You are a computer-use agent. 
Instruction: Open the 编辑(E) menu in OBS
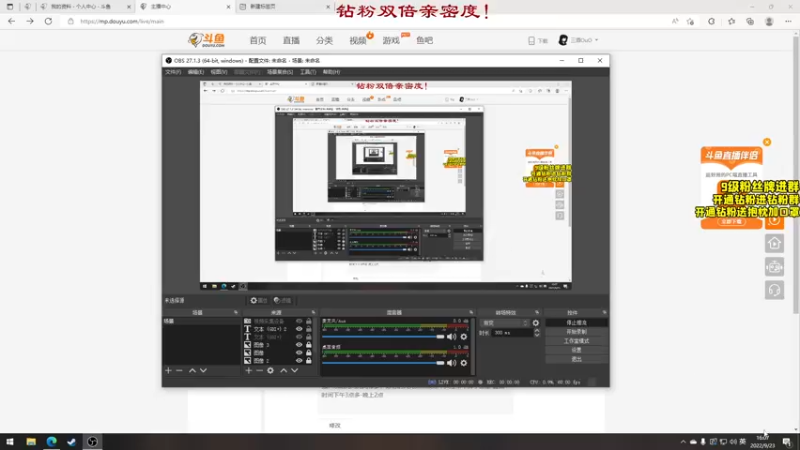pos(196,72)
